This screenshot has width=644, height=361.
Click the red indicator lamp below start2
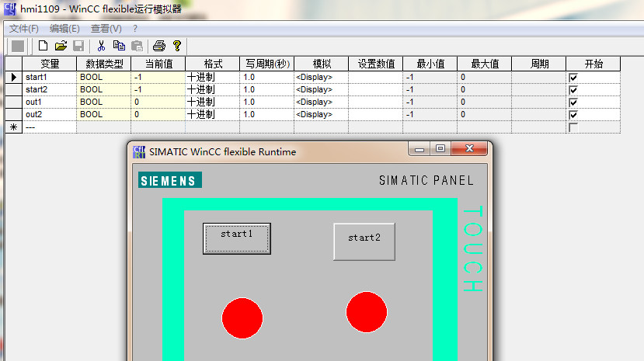point(367,312)
